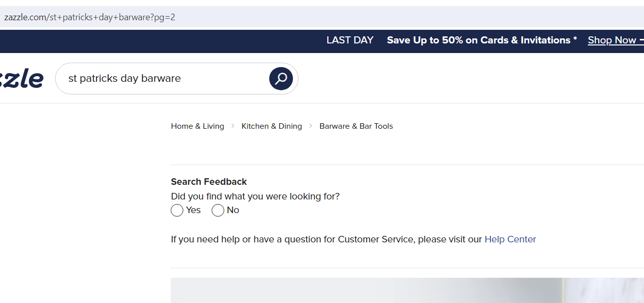Click the breadcrumb chevron after Home & Living
This screenshot has height=303, width=644.
[233, 126]
